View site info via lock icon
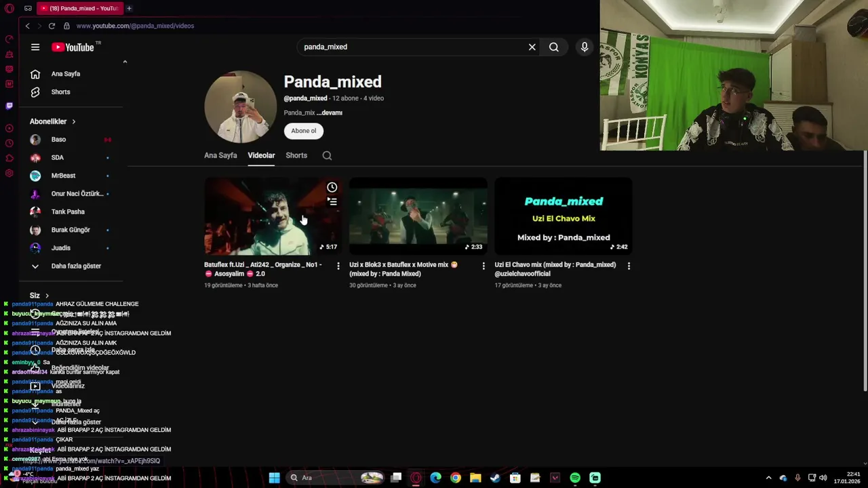 [x=66, y=26]
